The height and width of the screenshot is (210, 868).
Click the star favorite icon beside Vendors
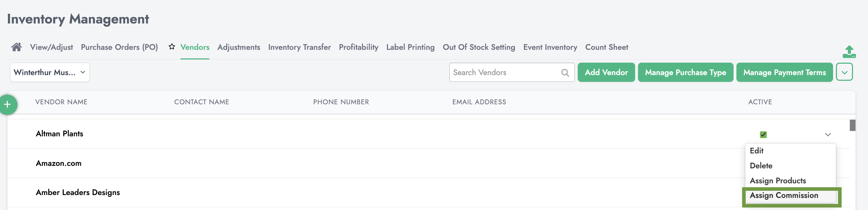click(172, 47)
